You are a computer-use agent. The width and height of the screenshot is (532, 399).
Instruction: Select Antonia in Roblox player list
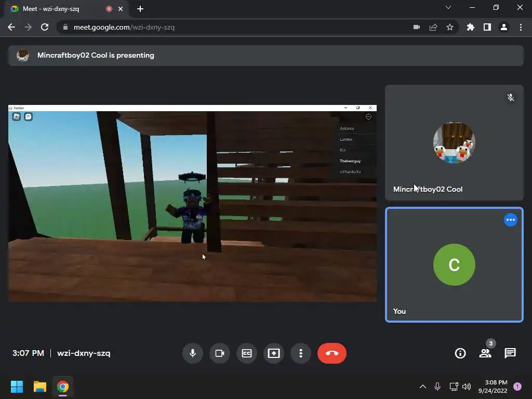click(x=347, y=129)
